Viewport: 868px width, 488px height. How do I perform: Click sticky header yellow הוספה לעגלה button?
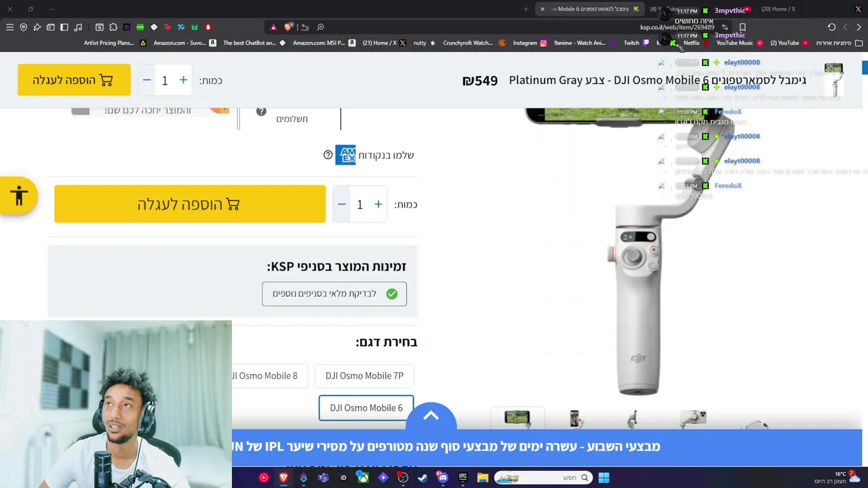[x=74, y=80]
